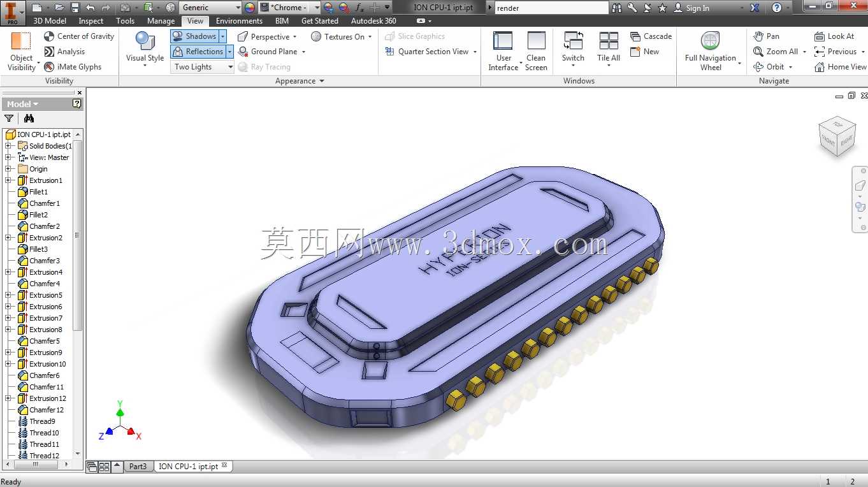Click the model browser vertical scrollbar

(x=78, y=236)
